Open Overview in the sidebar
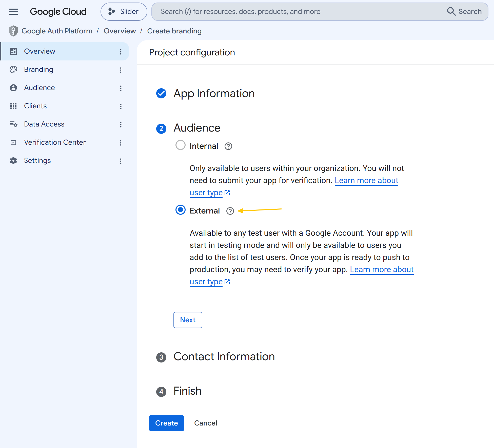Screen dimensions: 494x448 65,51
